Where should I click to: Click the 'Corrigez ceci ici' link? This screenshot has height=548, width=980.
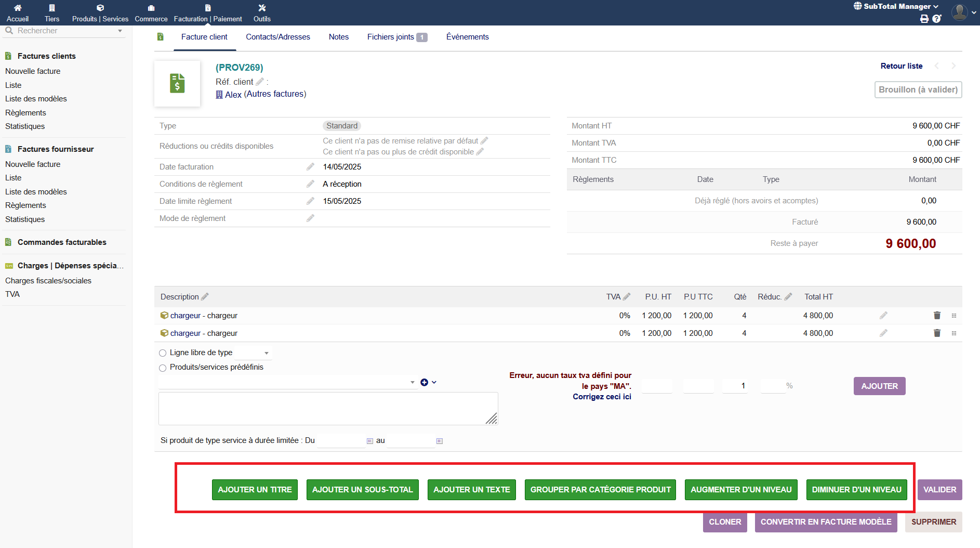pos(602,397)
